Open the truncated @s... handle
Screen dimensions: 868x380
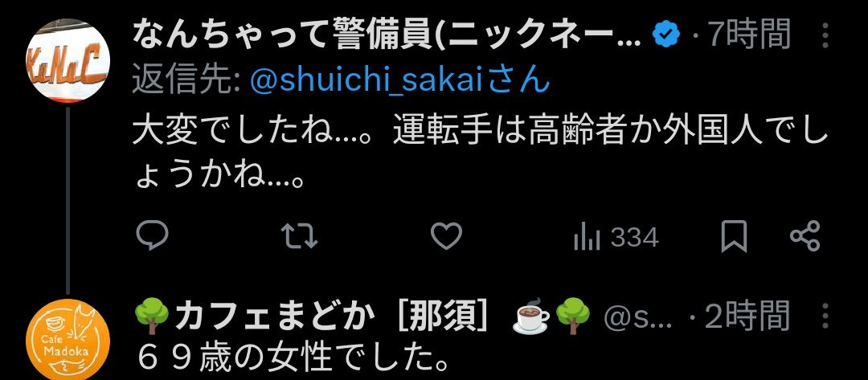pyautogui.click(x=637, y=317)
